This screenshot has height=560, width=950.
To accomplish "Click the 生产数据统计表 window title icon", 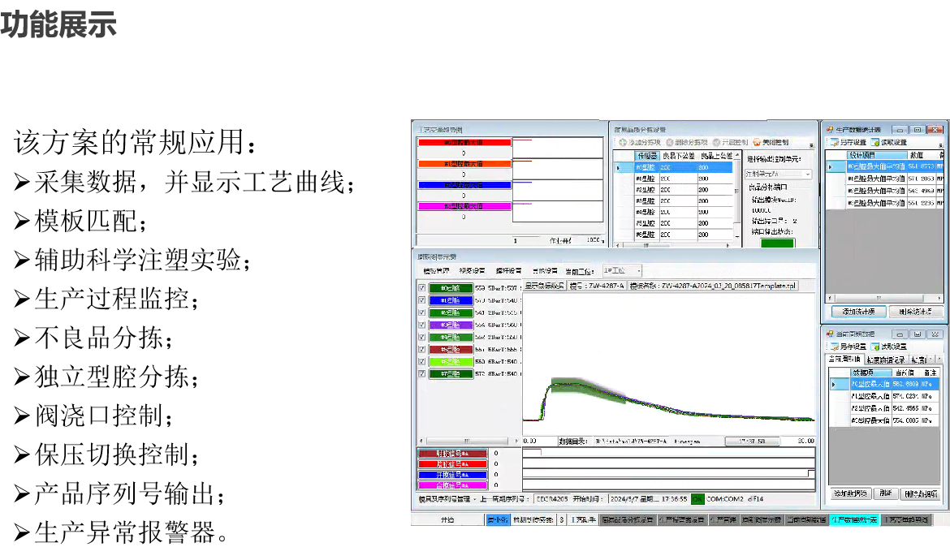I will point(830,130).
